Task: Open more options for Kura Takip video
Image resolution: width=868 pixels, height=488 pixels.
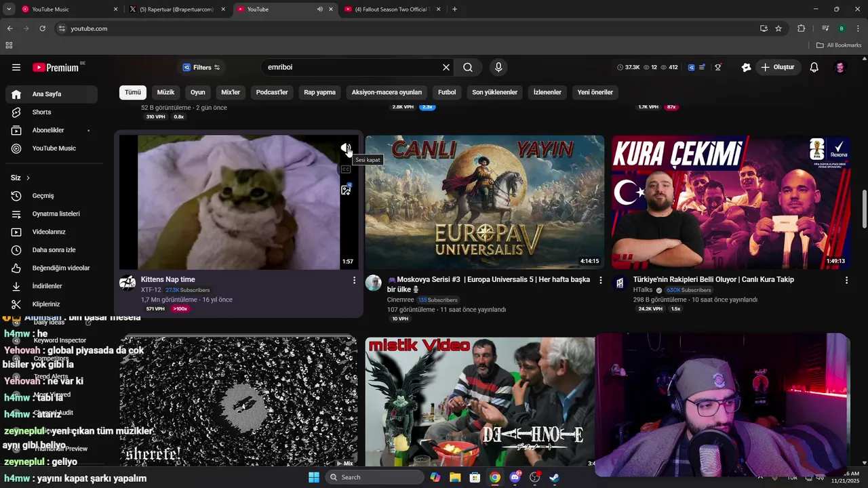Action: coord(846,280)
